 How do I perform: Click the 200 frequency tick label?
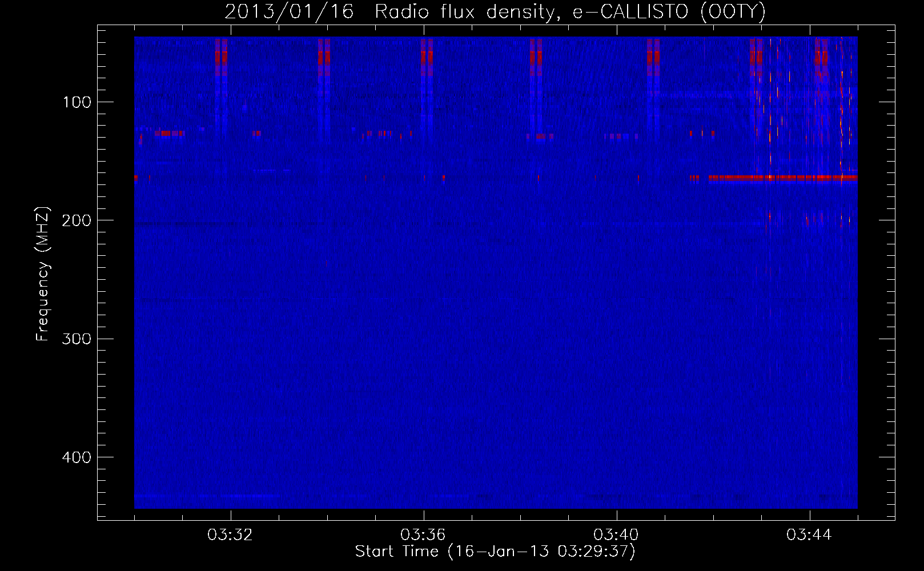(77, 220)
